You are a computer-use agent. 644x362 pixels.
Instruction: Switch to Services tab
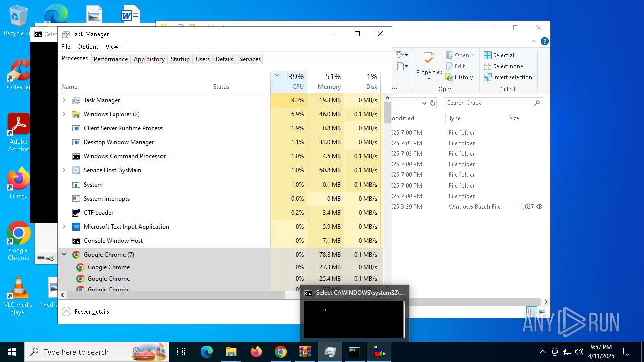pyautogui.click(x=250, y=59)
